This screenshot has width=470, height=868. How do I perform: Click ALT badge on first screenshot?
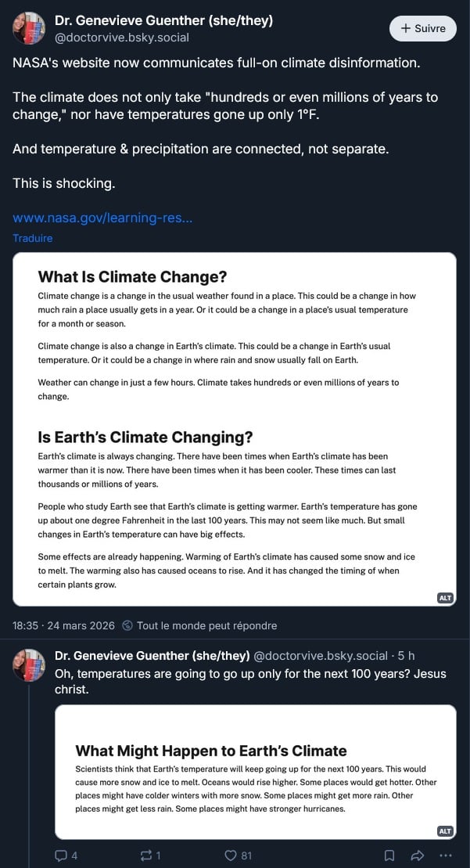(x=445, y=597)
